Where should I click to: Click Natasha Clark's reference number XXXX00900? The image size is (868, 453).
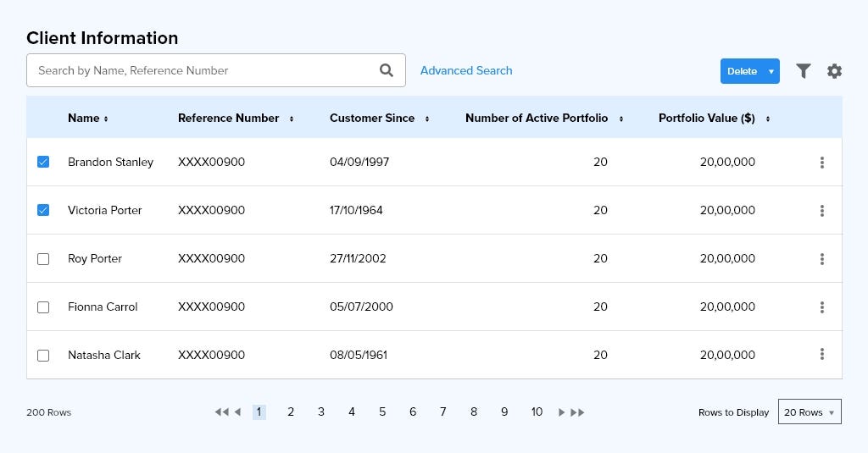211,355
